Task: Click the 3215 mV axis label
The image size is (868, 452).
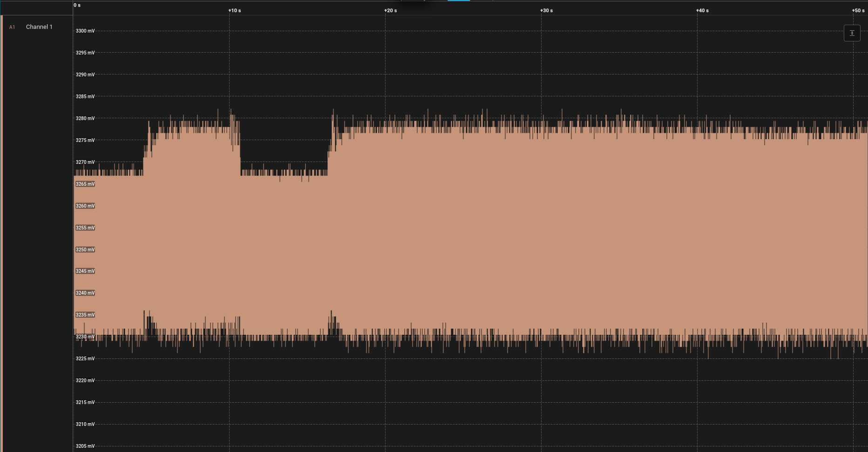Action: [x=85, y=403]
